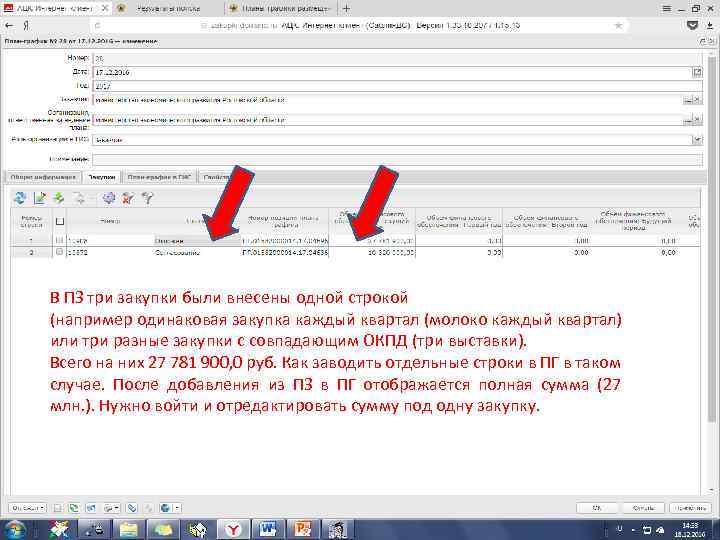Open PowerPoint from the taskbar
720x540 pixels.
tap(303, 530)
